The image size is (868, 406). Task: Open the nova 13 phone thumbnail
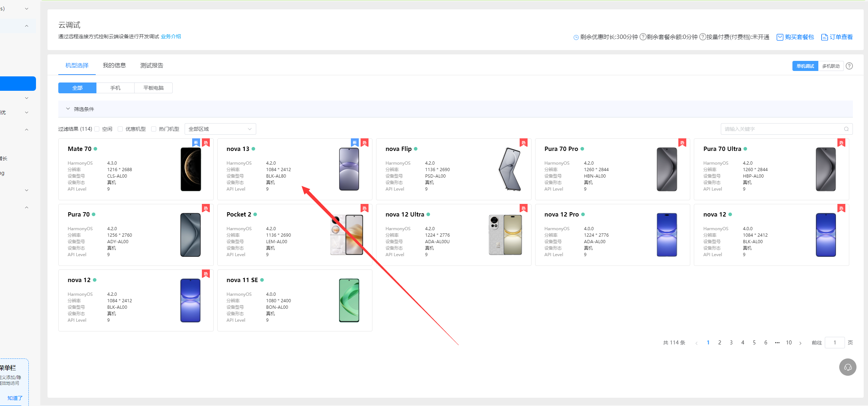point(349,169)
